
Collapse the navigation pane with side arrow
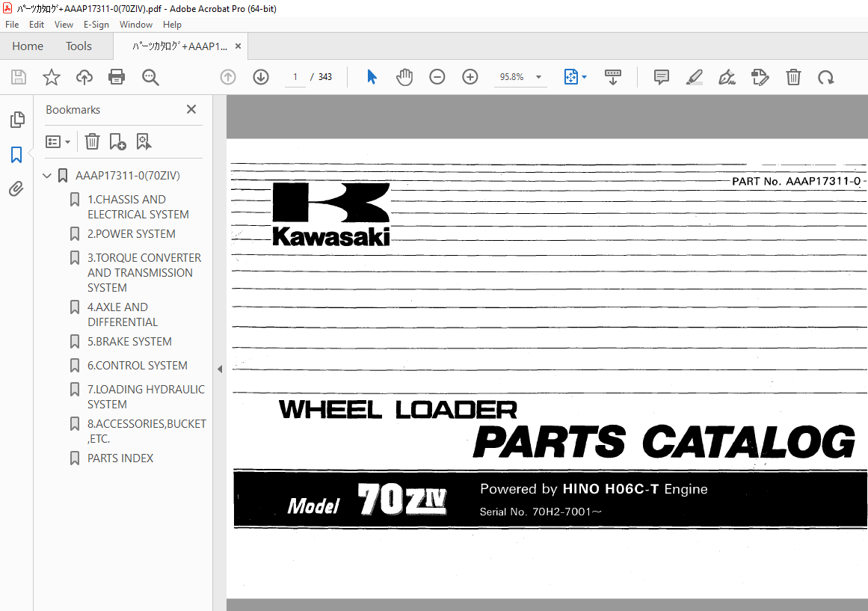(220, 369)
